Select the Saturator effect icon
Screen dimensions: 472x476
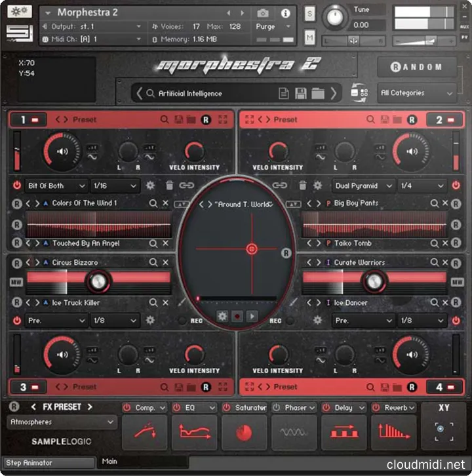244,433
